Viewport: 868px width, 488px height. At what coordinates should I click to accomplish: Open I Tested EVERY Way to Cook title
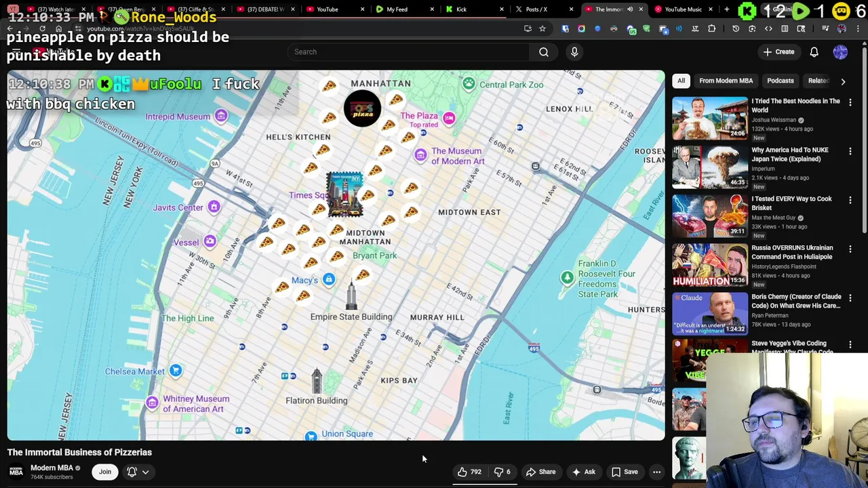pos(791,203)
